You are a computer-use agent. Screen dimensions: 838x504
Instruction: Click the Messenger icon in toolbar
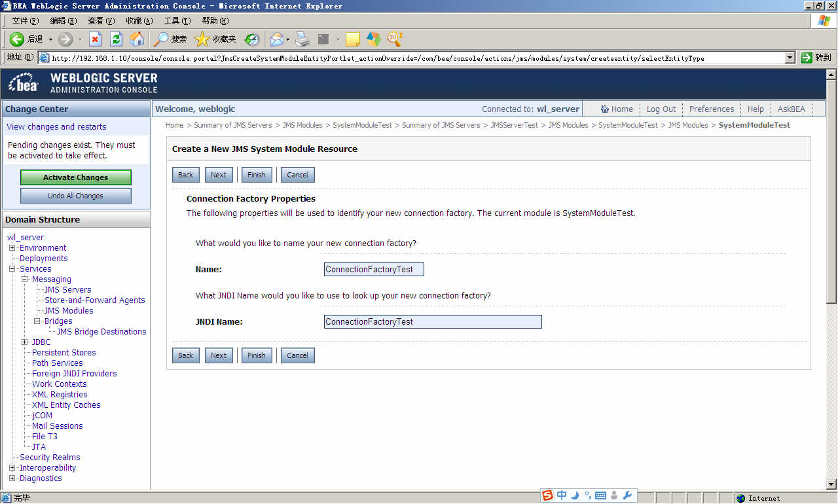click(374, 39)
